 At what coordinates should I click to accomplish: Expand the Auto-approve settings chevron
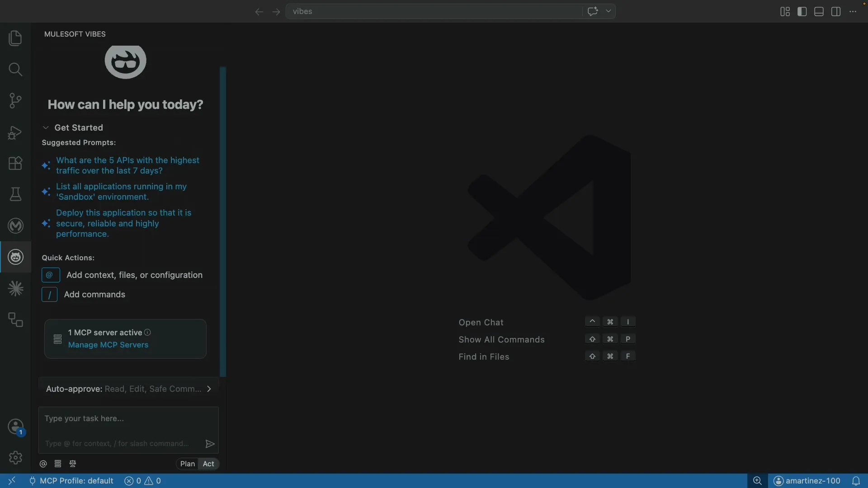click(x=209, y=389)
